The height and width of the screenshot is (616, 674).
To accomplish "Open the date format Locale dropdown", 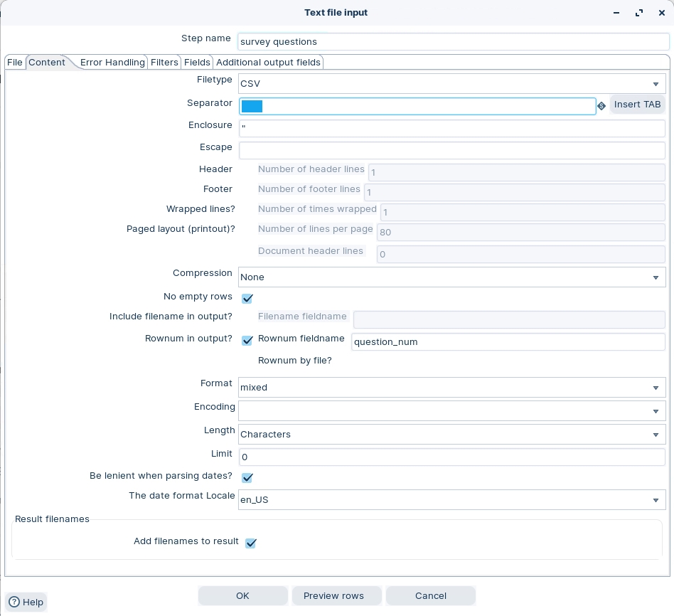I will coord(656,500).
